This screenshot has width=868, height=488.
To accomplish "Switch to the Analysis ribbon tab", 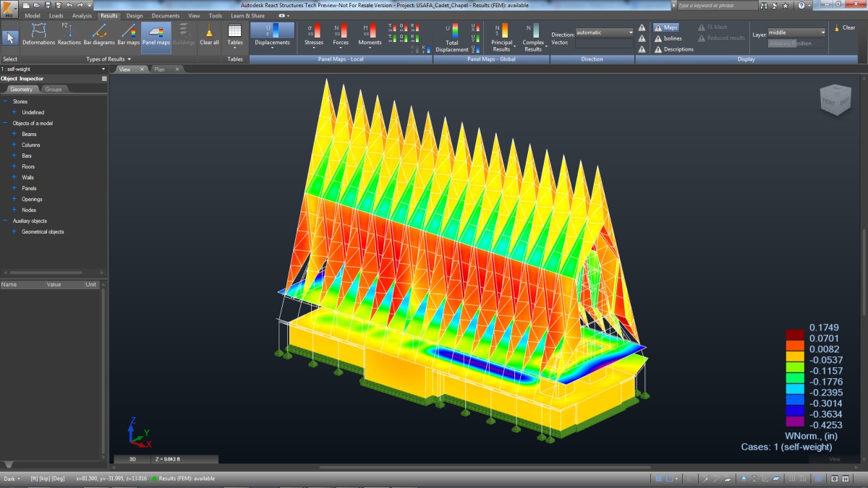I will [x=82, y=15].
